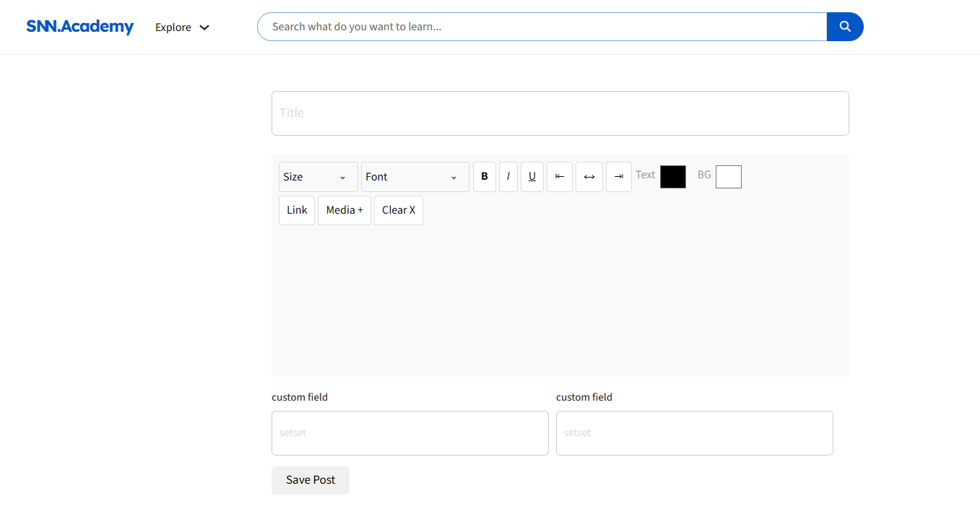Screen dimensions: 980x527
Task: Toggle italic formatting with the I button
Action: pyautogui.click(x=508, y=177)
